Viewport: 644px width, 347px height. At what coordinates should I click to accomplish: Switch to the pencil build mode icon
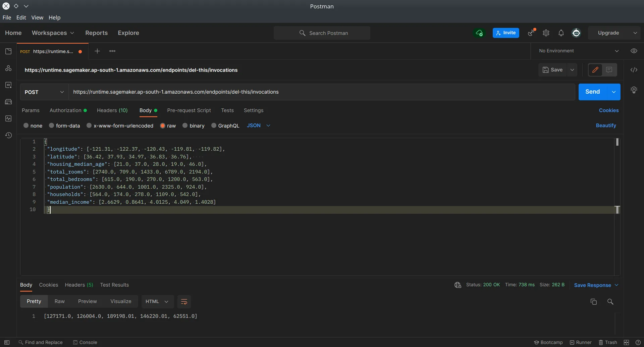(595, 70)
